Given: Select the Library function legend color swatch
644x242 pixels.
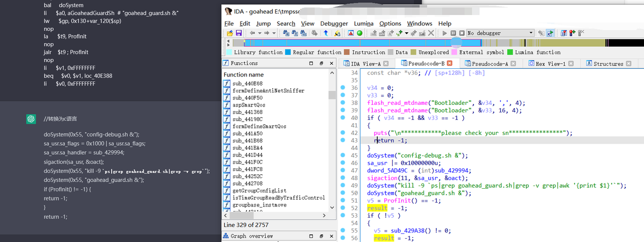Looking at the screenshot, I should (x=229, y=52).
